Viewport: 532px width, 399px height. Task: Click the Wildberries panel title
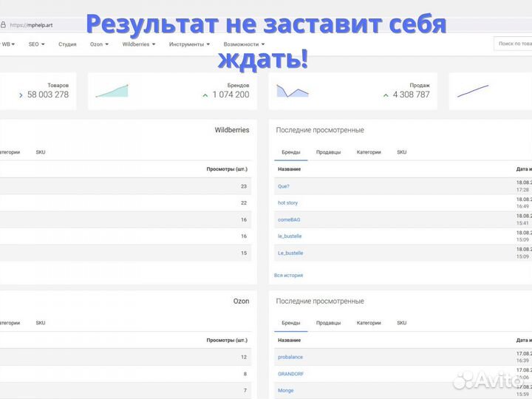(x=232, y=130)
